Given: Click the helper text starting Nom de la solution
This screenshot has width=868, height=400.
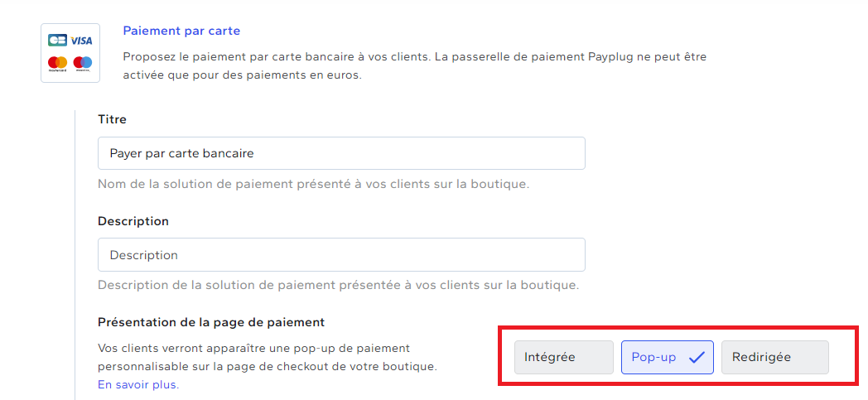Looking at the screenshot, I should click(313, 184).
